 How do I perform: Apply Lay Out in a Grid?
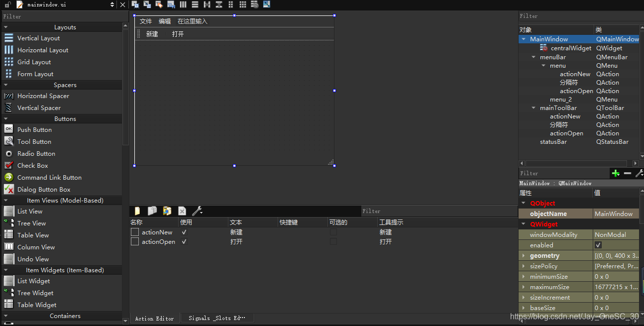point(243,4)
